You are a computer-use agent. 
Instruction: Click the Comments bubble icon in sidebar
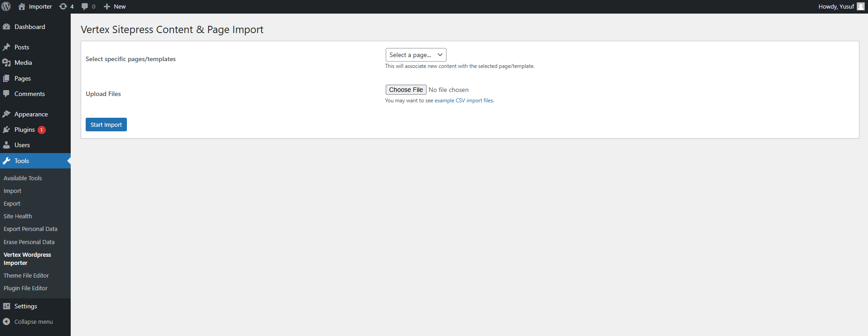6,94
